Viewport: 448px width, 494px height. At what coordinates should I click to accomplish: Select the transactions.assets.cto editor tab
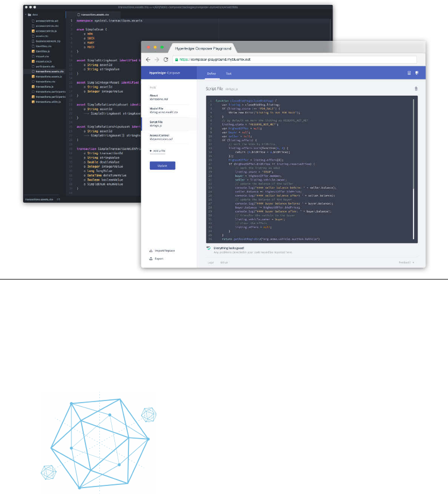point(93,15)
